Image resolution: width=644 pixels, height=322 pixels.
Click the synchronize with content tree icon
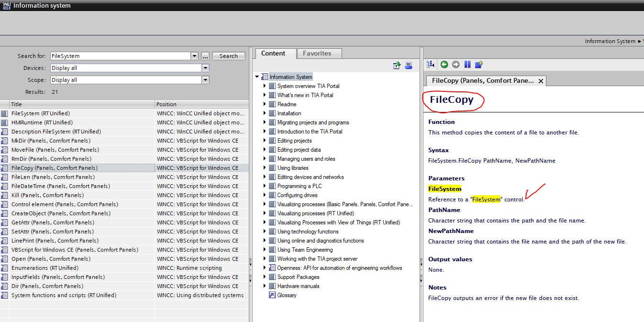click(431, 65)
